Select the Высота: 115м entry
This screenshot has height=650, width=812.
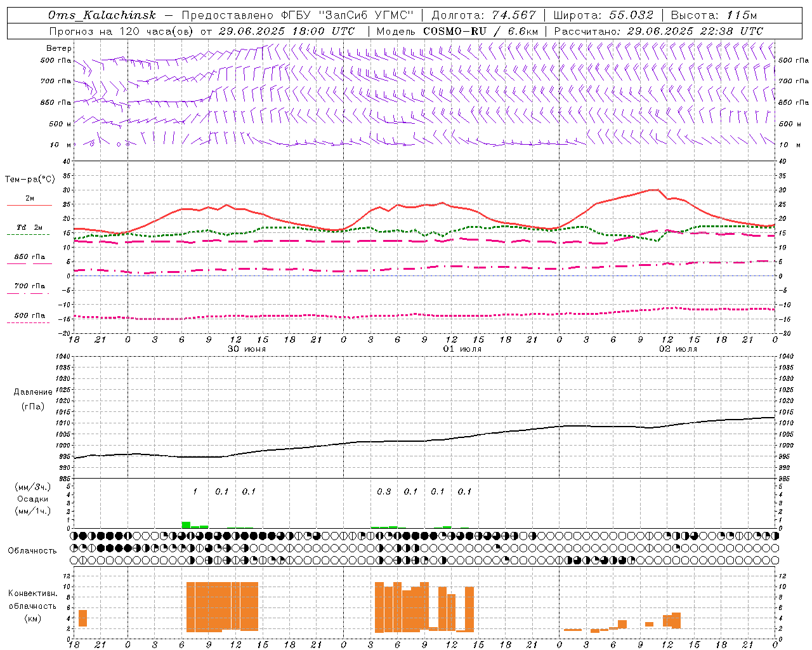coord(714,15)
